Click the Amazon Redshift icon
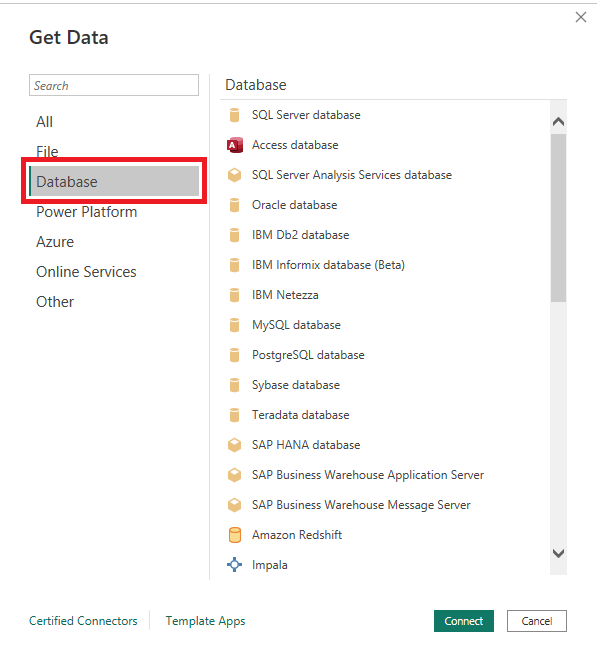Image resolution: width=597 pixels, height=661 pixels. (x=234, y=535)
